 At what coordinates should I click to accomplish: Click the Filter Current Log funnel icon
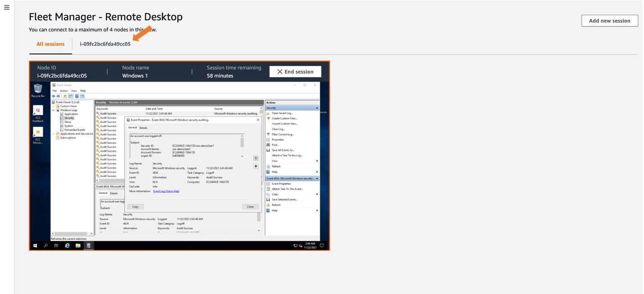tap(268, 134)
